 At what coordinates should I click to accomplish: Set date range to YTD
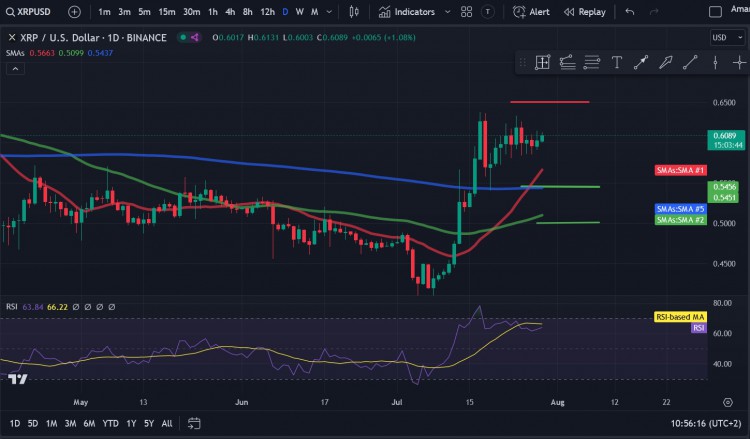110,423
